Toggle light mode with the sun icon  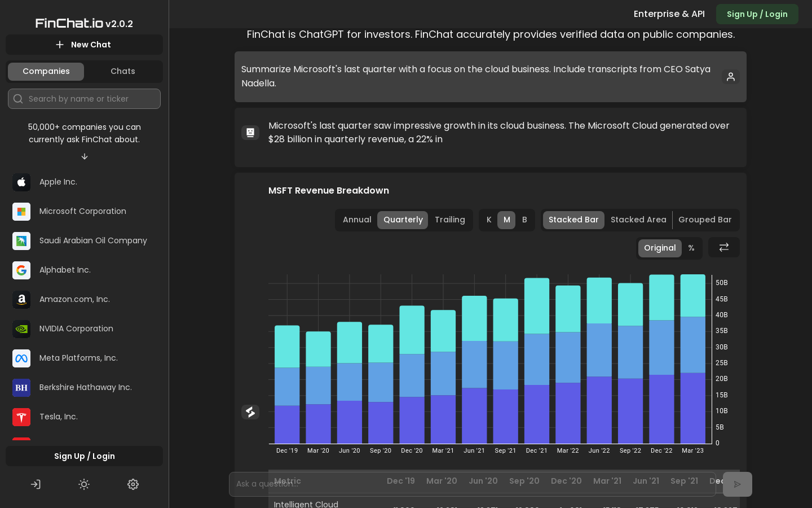click(x=84, y=484)
